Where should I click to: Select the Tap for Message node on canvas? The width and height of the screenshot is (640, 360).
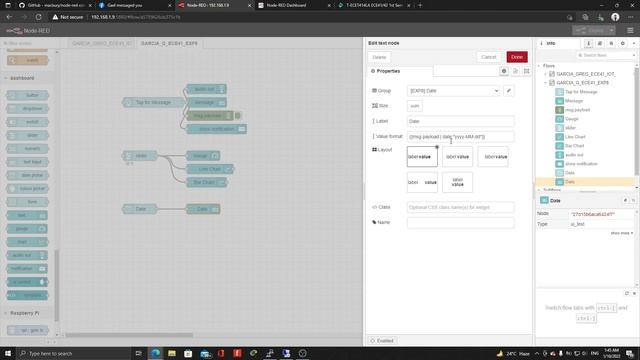pyautogui.click(x=153, y=102)
